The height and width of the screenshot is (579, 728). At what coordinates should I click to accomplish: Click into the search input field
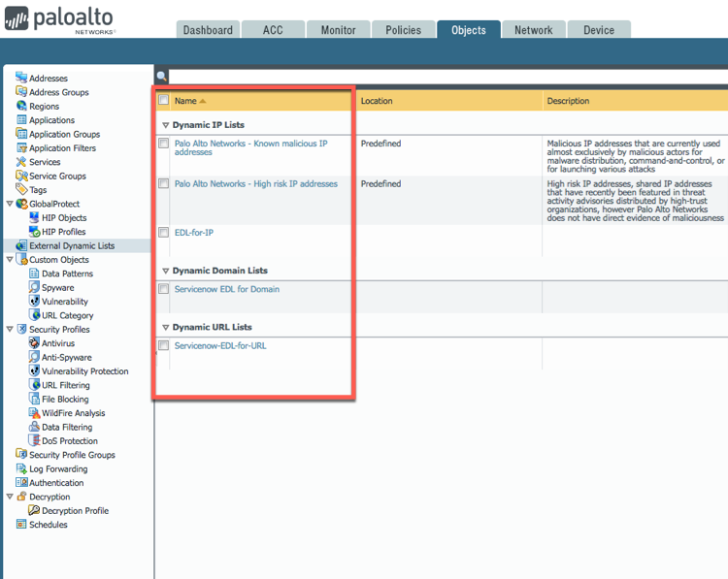pyautogui.click(x=448, y=77)
